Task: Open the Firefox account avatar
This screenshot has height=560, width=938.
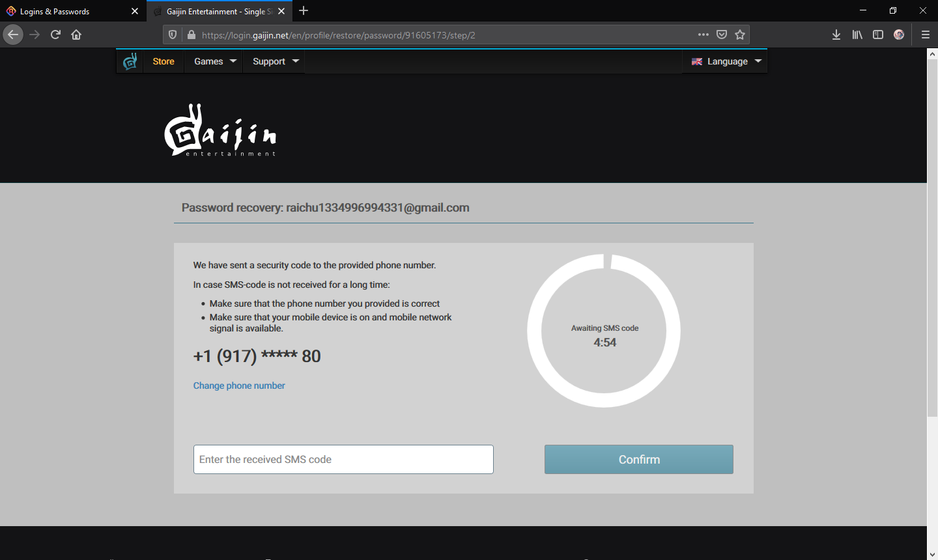Action: coord(899,35)
